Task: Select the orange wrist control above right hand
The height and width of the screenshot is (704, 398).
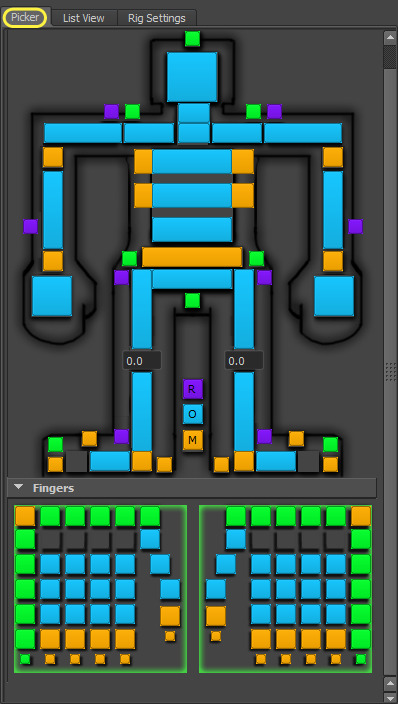Action: (333, 261)
